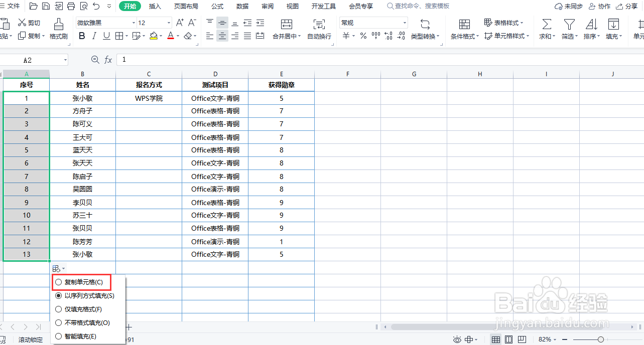Click the 分享 share button
This screenshot has width=644, height=345.
[x=626, y=6]
